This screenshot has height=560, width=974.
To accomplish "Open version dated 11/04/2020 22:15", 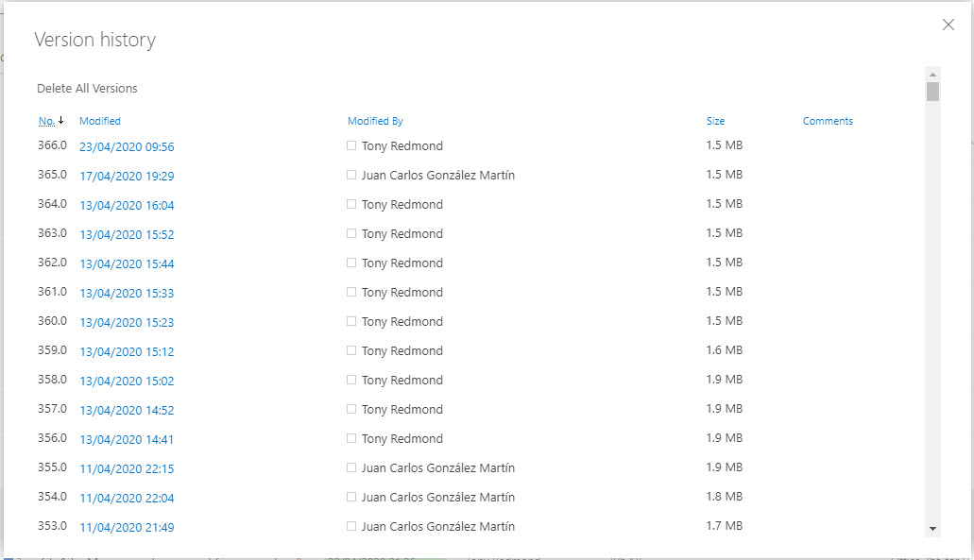I will point(127,468).
